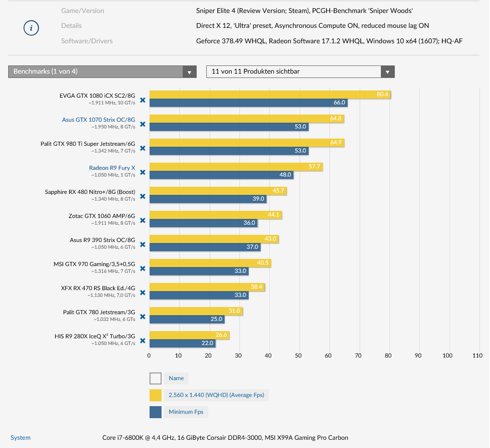Remove Asus GTX 1070 Strix OC/8G entry

142,124
